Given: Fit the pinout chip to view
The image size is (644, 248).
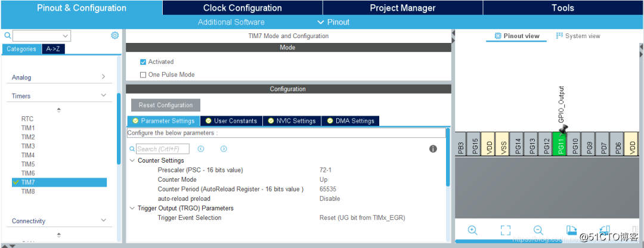Looking at the screenshot, I should click(506, 230).
